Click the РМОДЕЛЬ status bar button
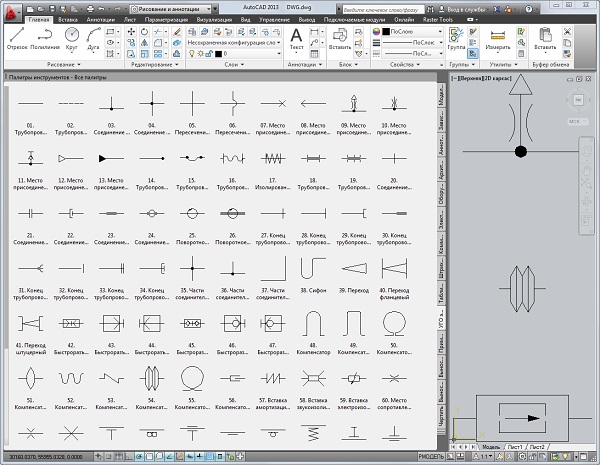The width and height of the screenshot is (600, 465). (430, 459)
